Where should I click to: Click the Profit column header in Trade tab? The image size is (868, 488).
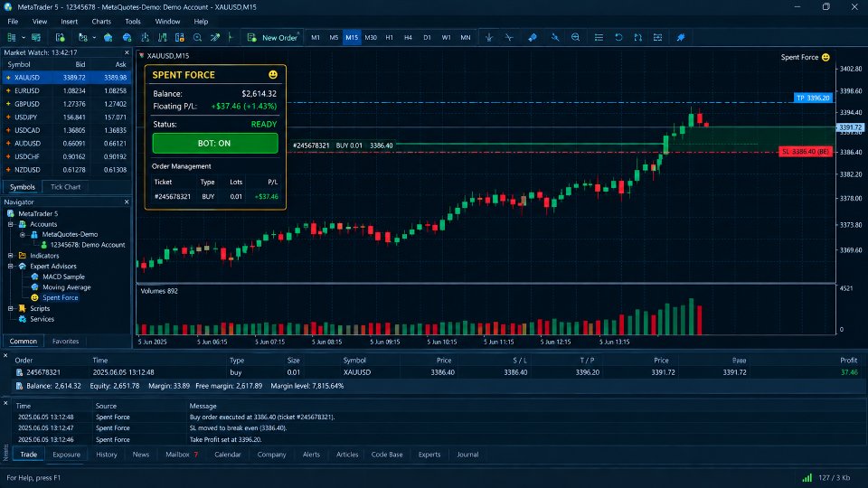click(x=849, y=361)
